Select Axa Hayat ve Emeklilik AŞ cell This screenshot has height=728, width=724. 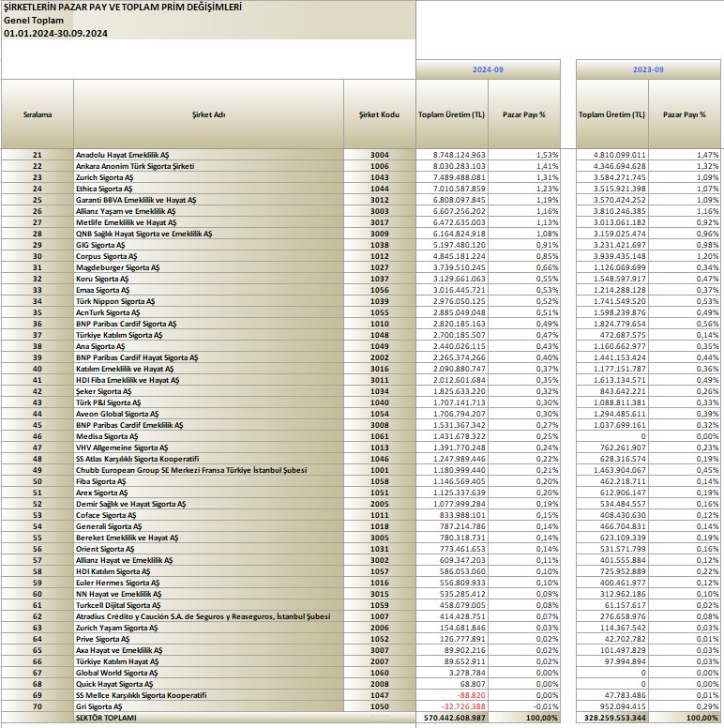point(208,650)
